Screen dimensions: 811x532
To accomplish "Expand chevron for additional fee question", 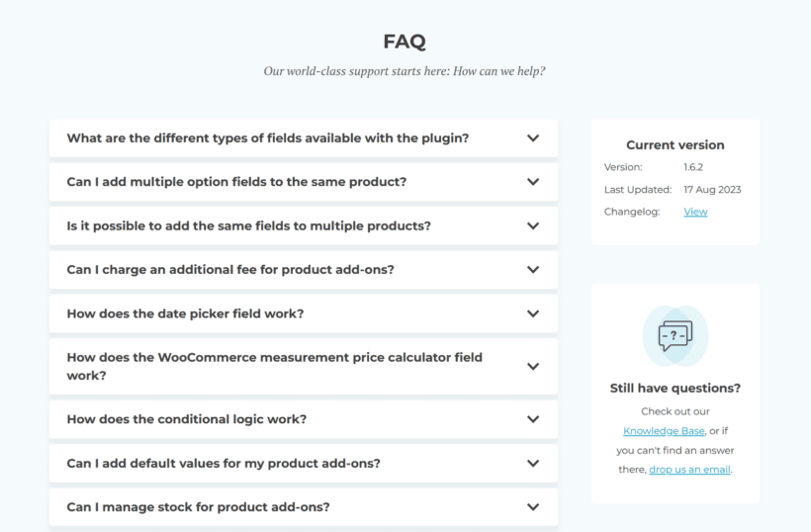I will [533, 269].
